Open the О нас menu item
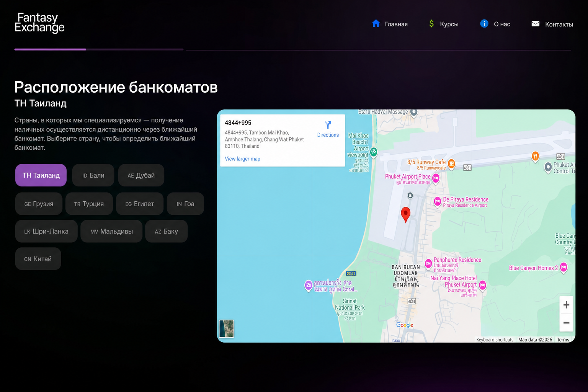Image resolution: width=588 pixels, height=392 pixels. click(502, 24)
